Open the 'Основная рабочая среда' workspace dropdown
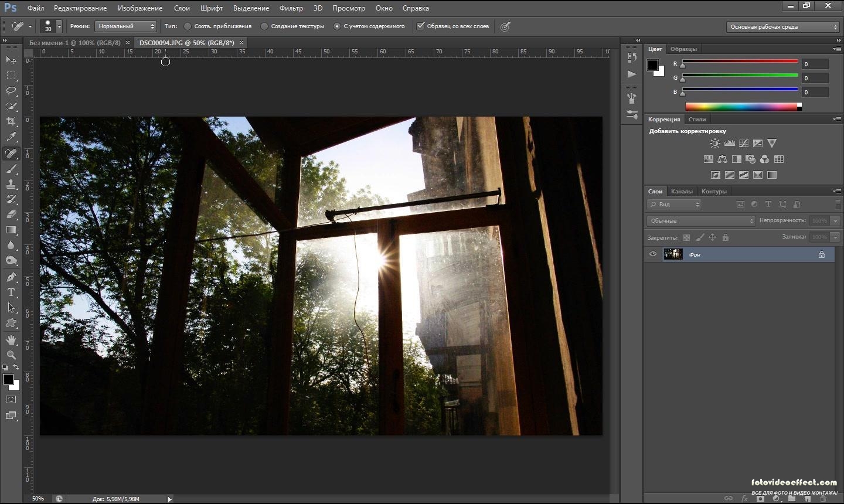The width and height of the screenshot is (844, 504). pos(783,27)
